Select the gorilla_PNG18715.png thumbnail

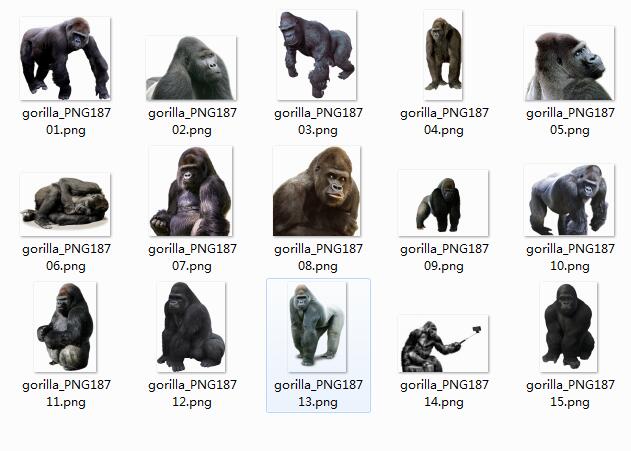pos(569,327)
